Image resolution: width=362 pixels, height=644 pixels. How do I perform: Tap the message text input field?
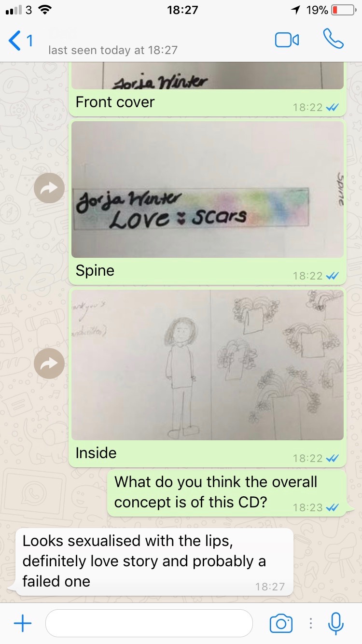click(149, 623)
